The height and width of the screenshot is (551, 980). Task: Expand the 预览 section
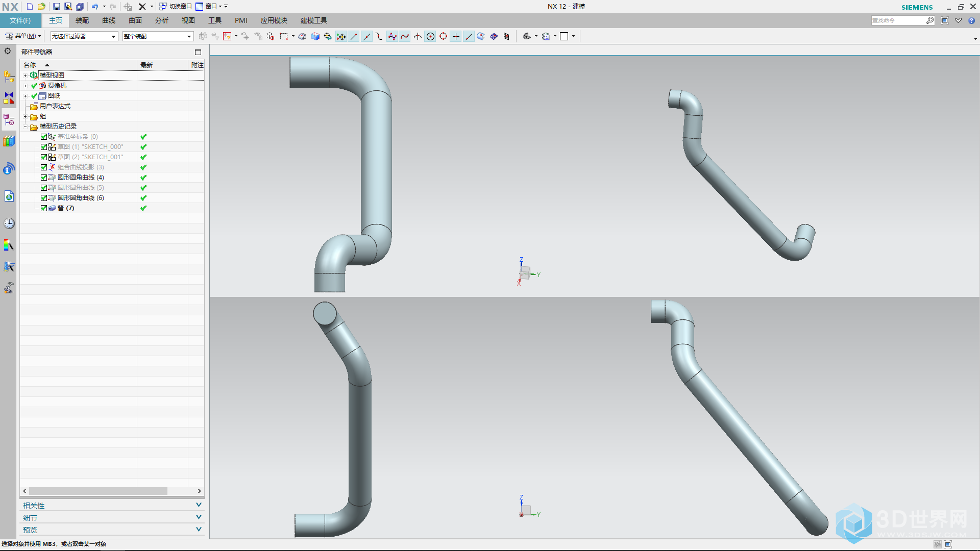tap(112, 530)
